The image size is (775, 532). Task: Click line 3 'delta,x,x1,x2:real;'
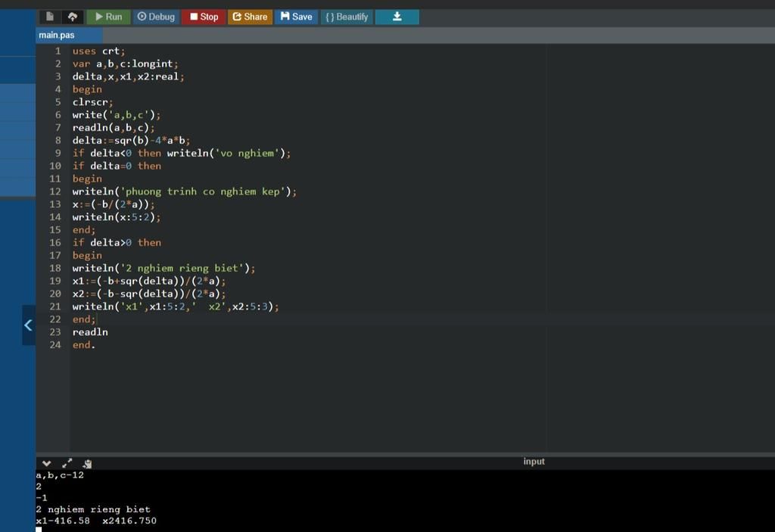point(128,76)
